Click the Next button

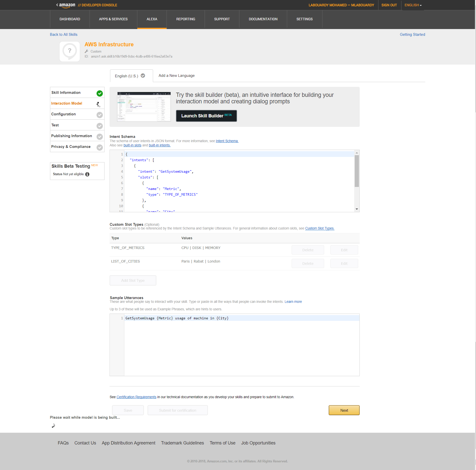[344, 410]
